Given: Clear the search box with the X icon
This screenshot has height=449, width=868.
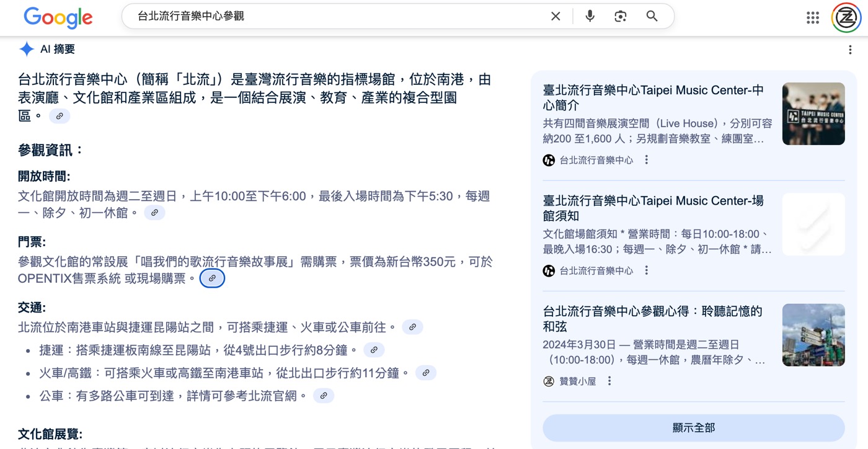Looking at the screenshot, I should (556, 16).
